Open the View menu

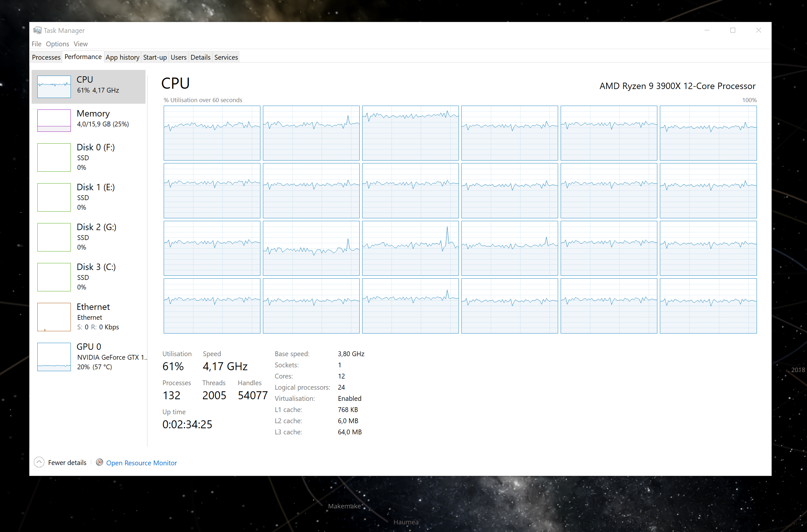80,44
